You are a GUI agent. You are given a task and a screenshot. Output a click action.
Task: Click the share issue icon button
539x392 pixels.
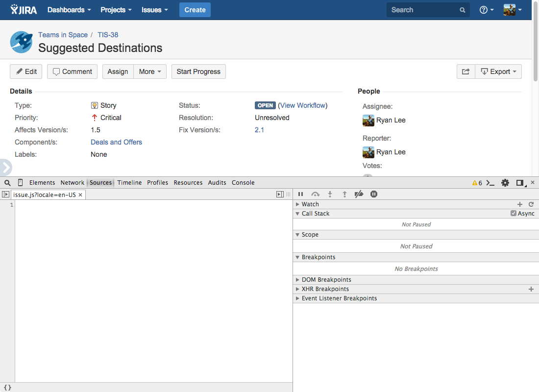[x=465, y=72]
